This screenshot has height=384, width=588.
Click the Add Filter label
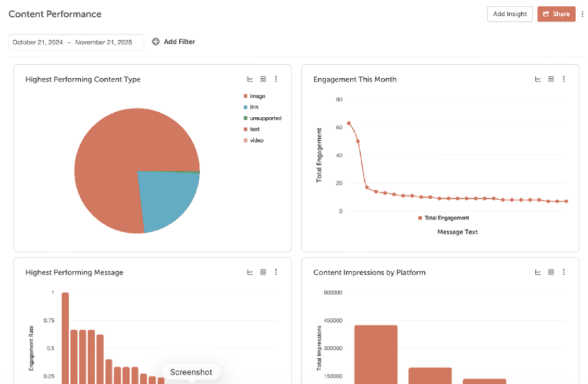coord(179,41)
